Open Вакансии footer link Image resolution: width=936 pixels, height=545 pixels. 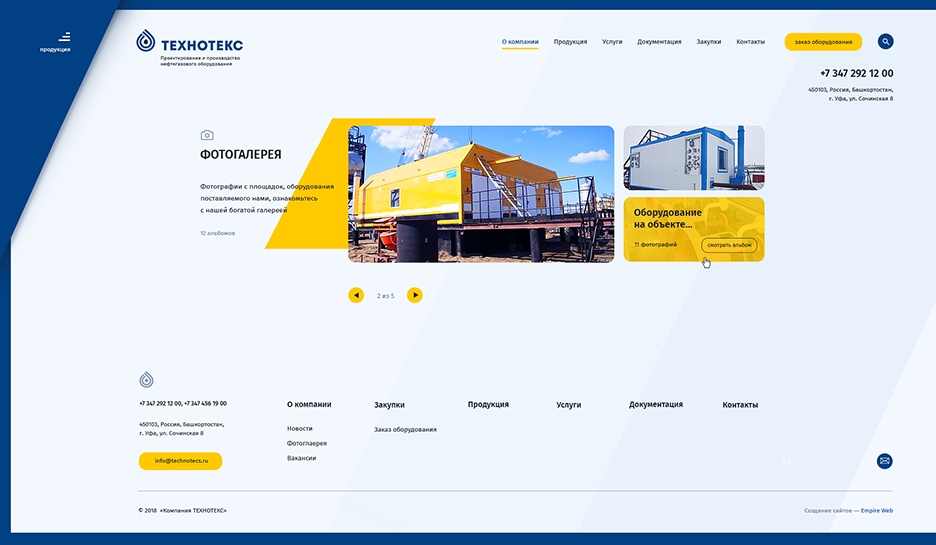point(301,458)
